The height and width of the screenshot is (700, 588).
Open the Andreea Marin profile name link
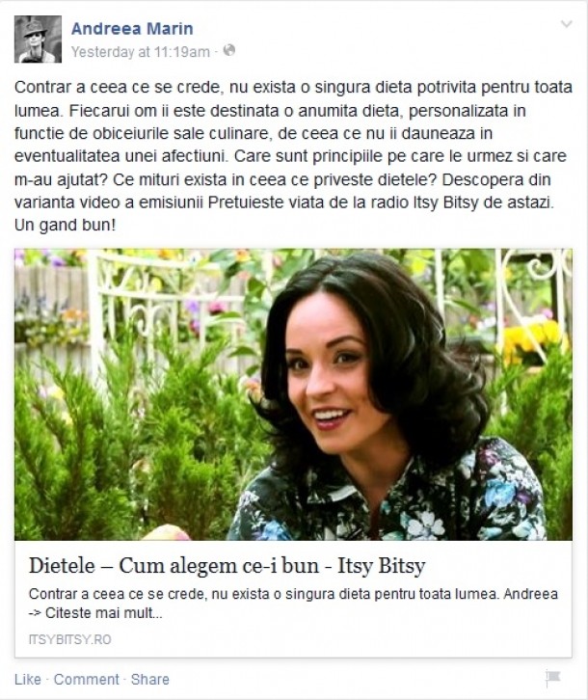(x=132, y=29)
